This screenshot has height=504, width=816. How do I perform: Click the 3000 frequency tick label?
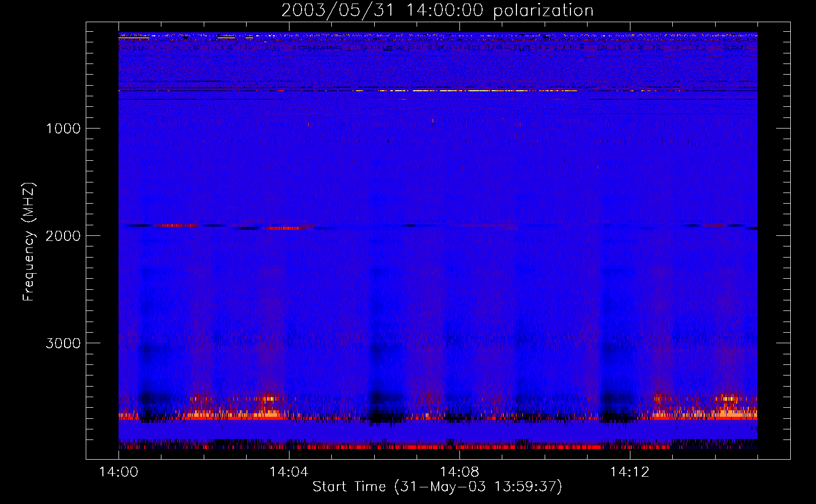pyautogui.click(x=63, y=343)
